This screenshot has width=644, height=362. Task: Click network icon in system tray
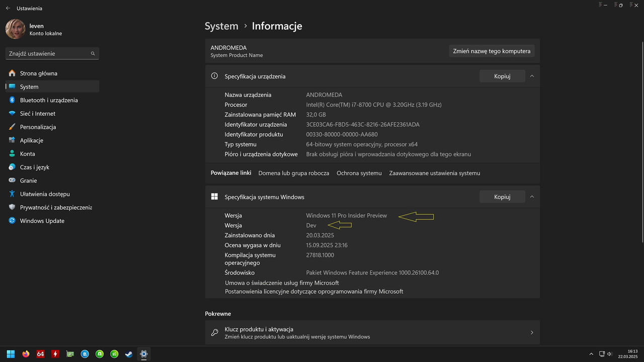point(602,354)
